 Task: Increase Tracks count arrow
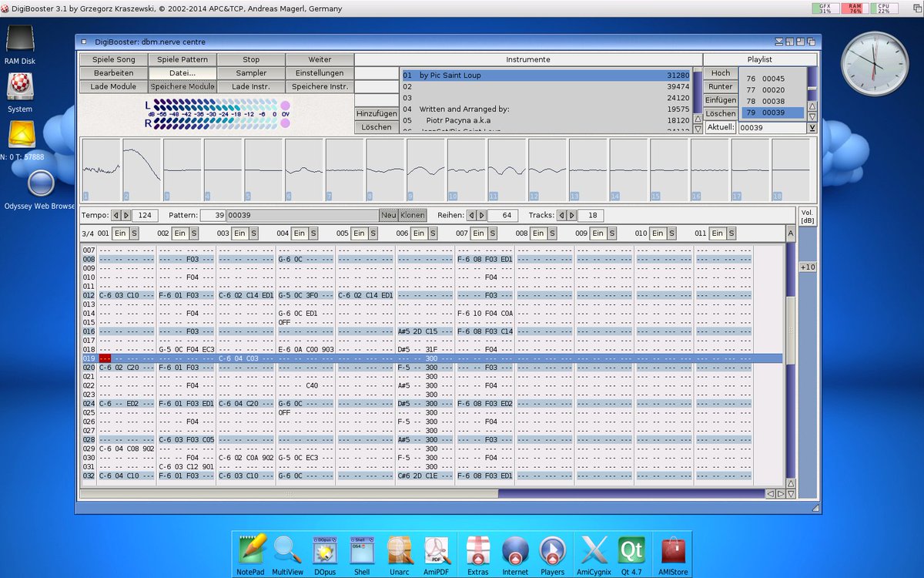(572, 216)
